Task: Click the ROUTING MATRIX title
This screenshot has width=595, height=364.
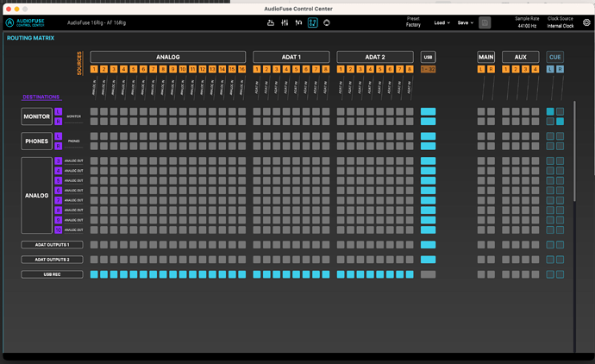Action: 30,38
